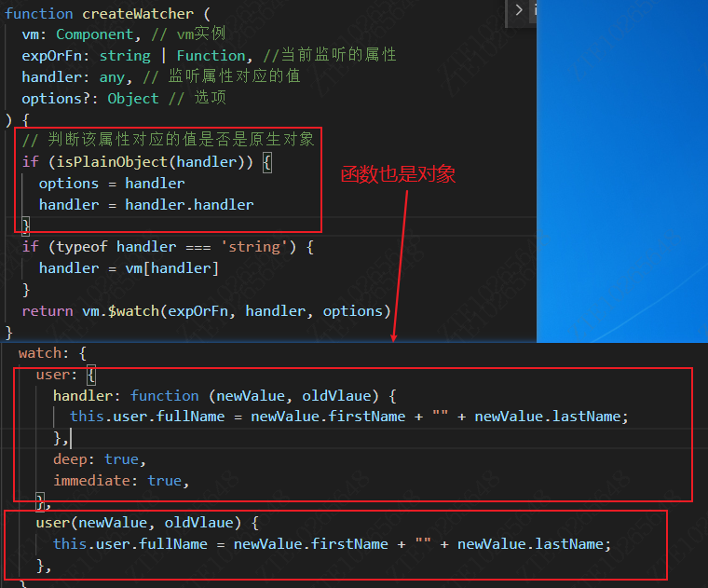Click the createWatcher function name
The image size is (708, 588).
click(x=138, y=14)
